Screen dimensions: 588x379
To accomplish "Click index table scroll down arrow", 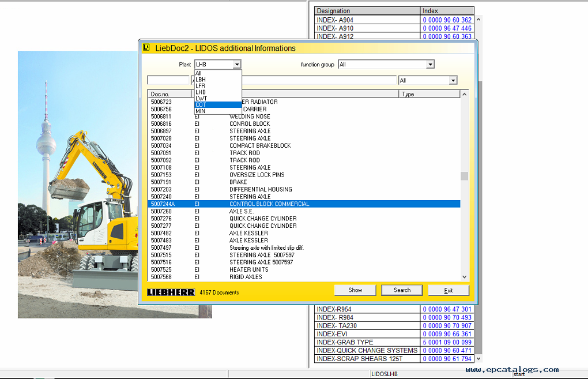I will (478, 359).
